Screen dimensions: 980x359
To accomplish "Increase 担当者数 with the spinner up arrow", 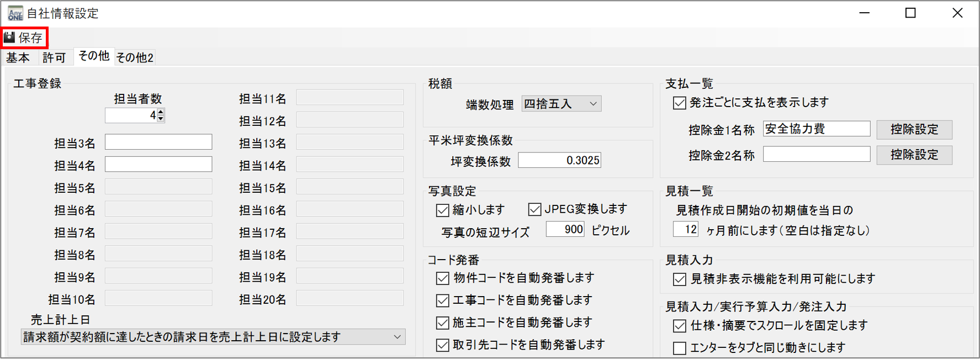I will 161,112.
